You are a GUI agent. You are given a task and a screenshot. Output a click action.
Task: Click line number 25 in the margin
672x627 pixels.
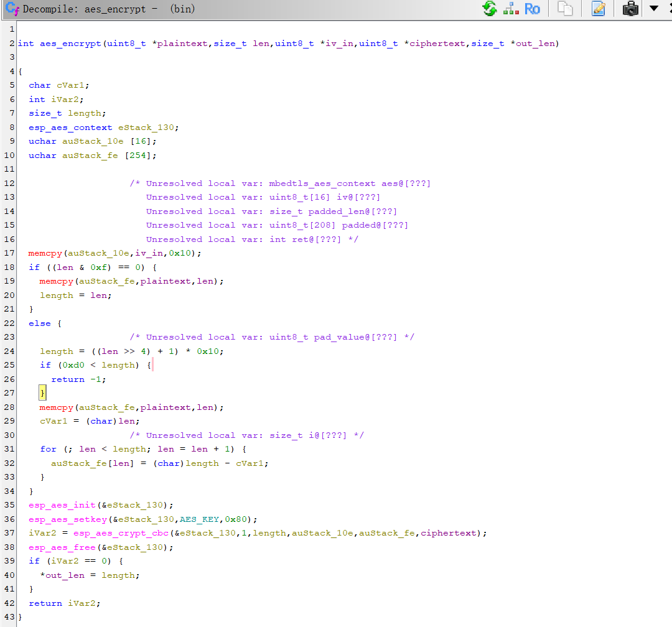9,365
